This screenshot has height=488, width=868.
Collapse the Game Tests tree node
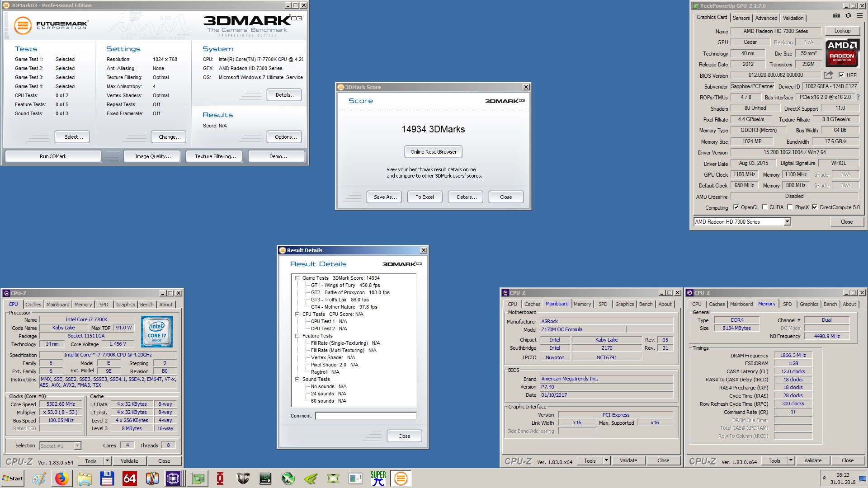pyautogui.click(x=297, y=278)
